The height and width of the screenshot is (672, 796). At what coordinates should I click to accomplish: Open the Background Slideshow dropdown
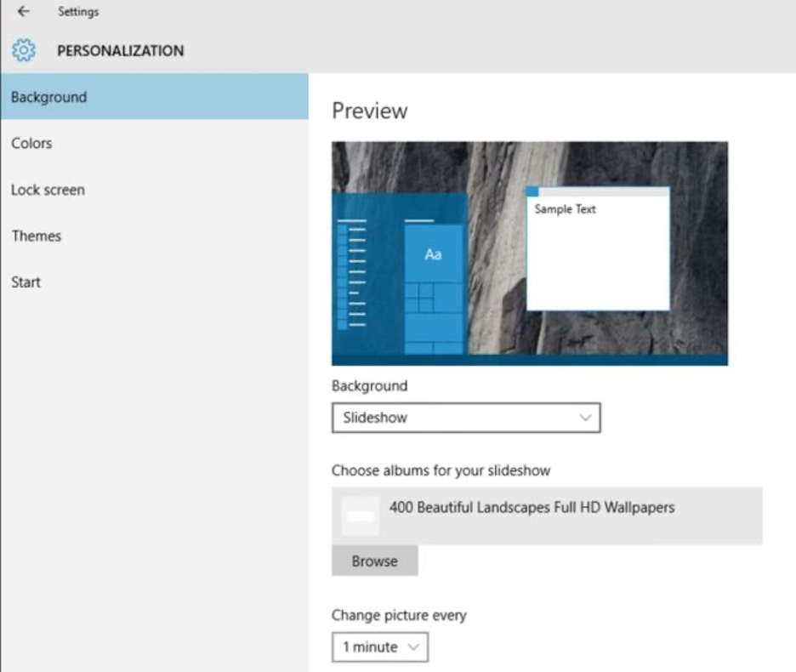(466, 418)
